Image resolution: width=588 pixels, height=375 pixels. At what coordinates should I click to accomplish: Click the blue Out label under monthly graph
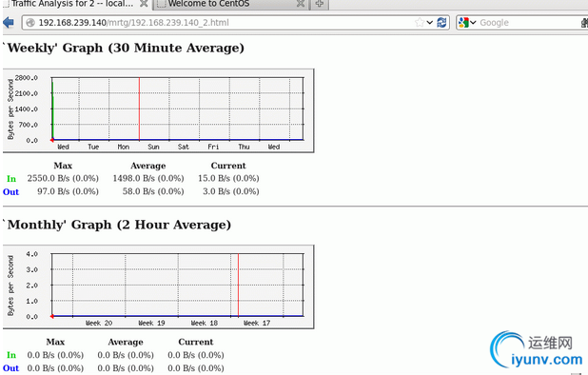coord(10,368)
